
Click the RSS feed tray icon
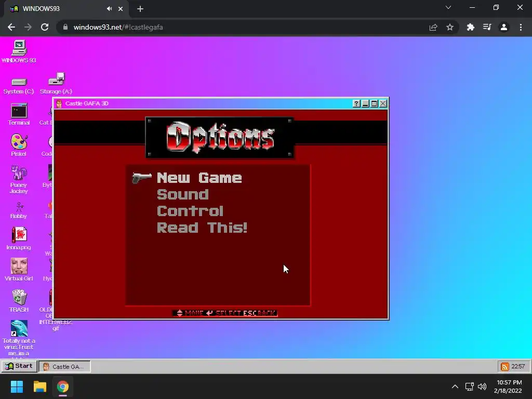505,366
